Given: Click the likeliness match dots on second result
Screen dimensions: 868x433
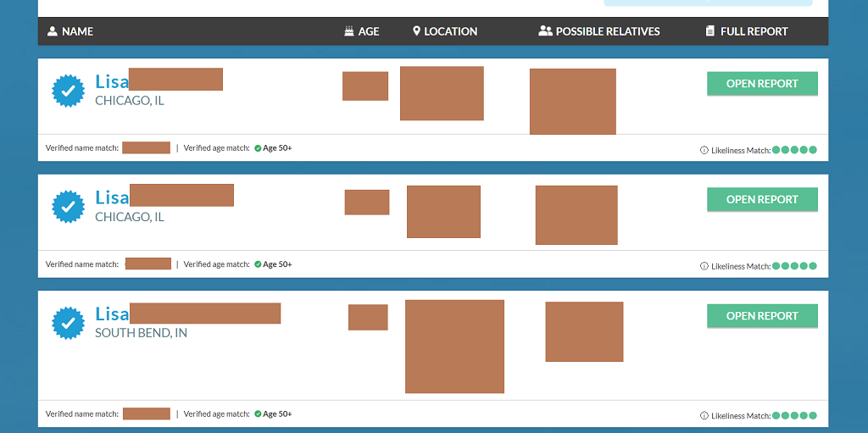Looking at the screenshot, I should point(795,266).
